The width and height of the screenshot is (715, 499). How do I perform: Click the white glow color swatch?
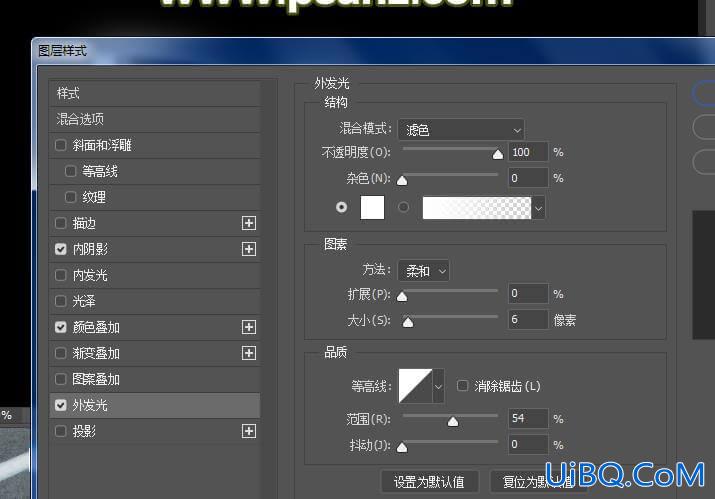point(372,208)
